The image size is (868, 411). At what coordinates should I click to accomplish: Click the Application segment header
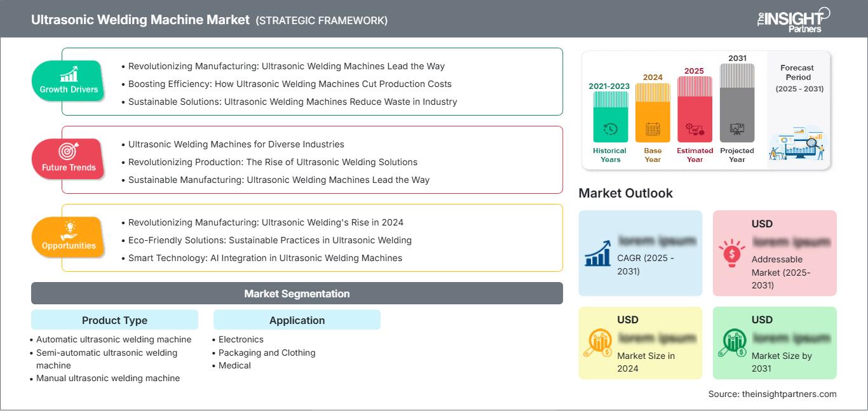coord(297,320)
